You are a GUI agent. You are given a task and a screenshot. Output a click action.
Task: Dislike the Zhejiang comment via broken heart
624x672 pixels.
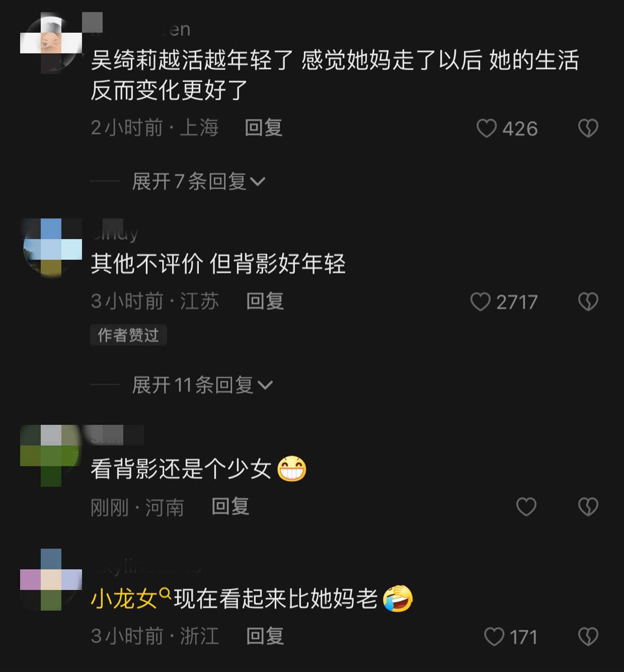pos(588,637)
